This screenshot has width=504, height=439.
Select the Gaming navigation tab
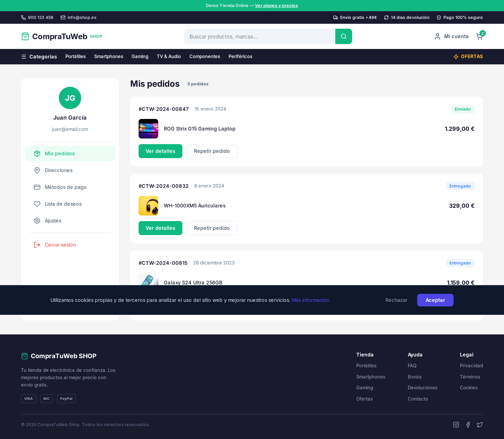[140, 57]
